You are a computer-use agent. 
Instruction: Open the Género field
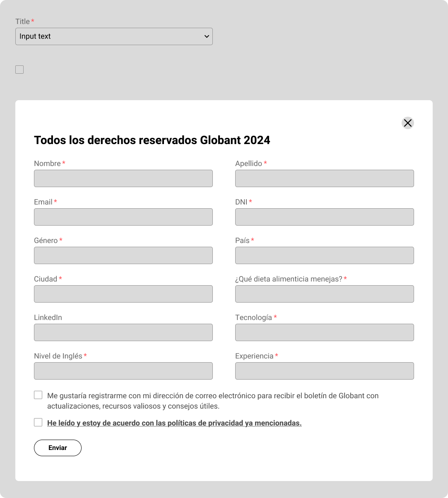click(123, 255)
